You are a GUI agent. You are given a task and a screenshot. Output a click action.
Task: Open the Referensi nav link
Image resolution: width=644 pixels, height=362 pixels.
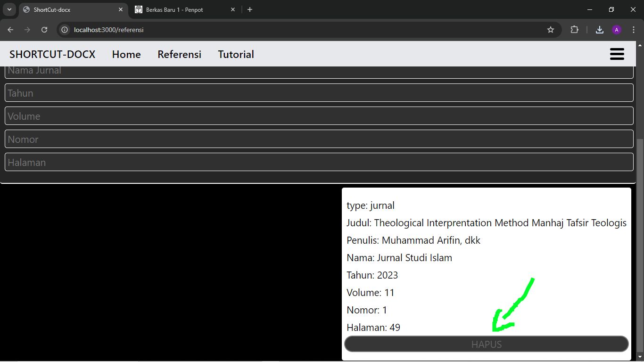coord(179,54)
